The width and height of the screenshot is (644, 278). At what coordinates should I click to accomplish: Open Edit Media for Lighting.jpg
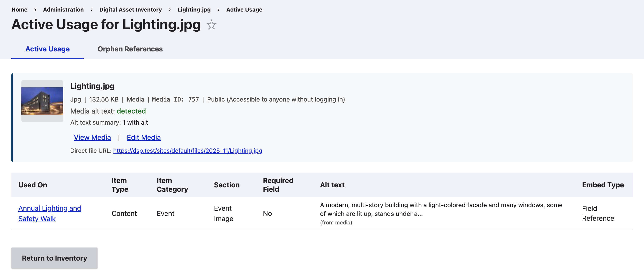point(143,137)
